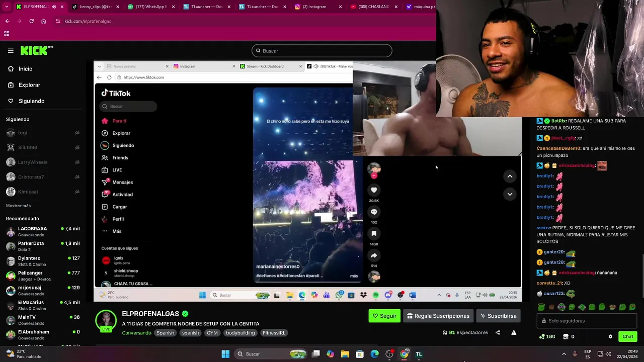Image resolution: width=644 pixels, height=362 pixels.
Task: Open recommended channel mrjosueaj
Action: (43, 290)
